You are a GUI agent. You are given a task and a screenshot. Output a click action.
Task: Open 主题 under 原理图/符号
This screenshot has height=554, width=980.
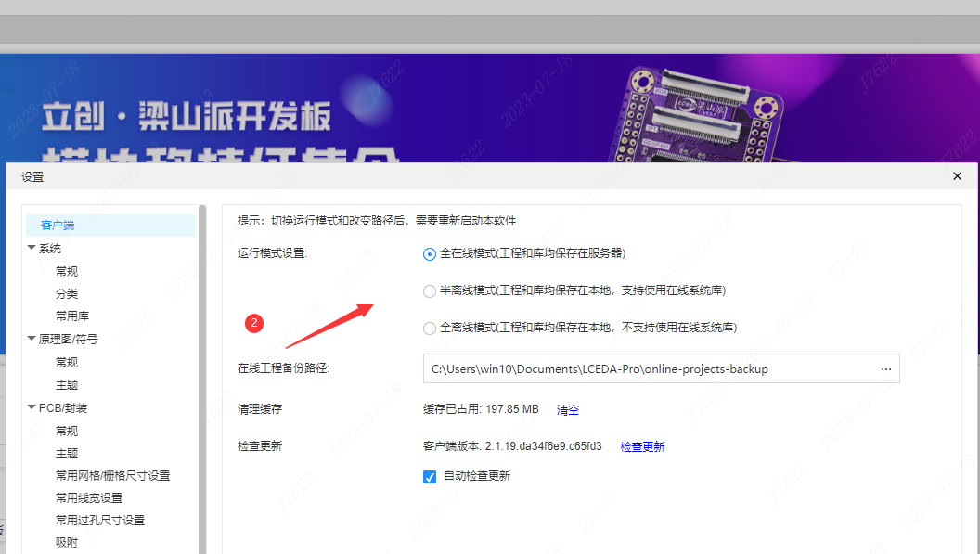click(67, 385)
